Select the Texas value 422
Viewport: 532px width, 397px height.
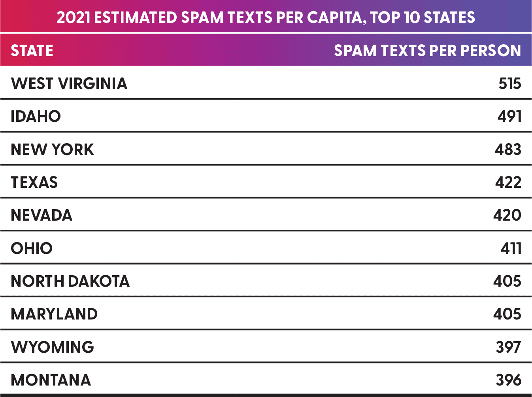coord(508,182)
